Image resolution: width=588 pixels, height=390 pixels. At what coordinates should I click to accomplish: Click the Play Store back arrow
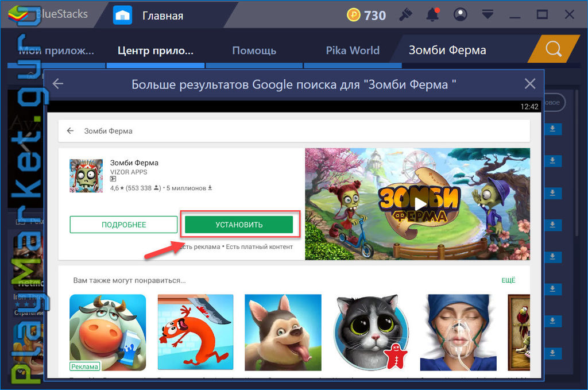pos(70,130)
